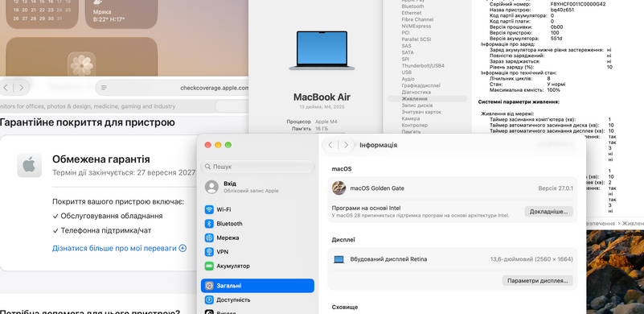Click the Apple account avatar next to Вхід
The image size is (644, 314).
211,187
